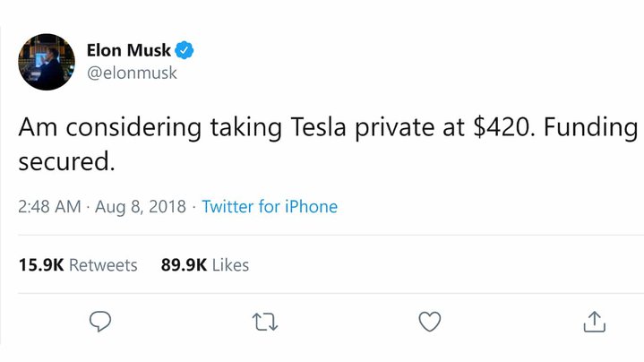Click the reply speech bubble icon
This screenshot has width=644, height=362.
[101, 321]
